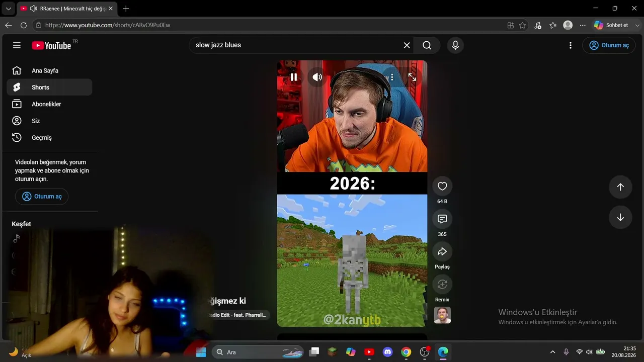The image size is (644, 362).
Task: Close the RRaenee YouTube tab
Action: [111, 9]
